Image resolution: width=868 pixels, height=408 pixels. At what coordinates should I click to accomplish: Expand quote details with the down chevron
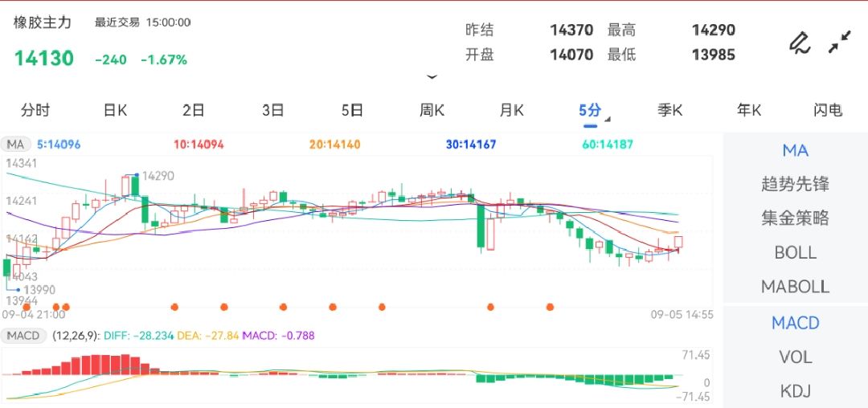coord(432,77)
